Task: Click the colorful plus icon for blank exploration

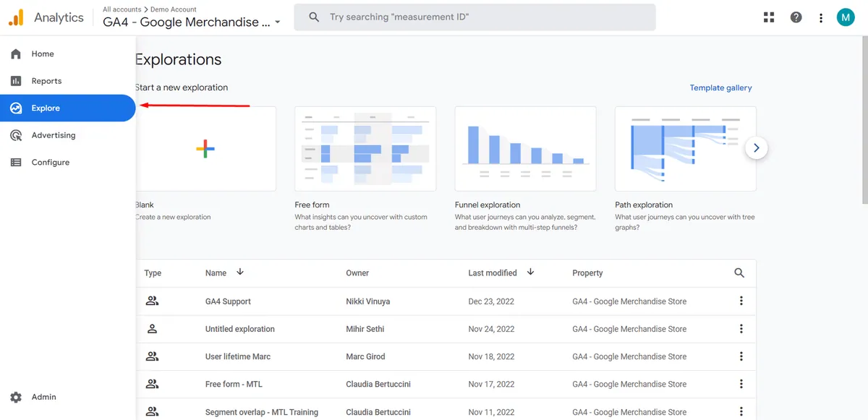Action: tap(205, 149)
